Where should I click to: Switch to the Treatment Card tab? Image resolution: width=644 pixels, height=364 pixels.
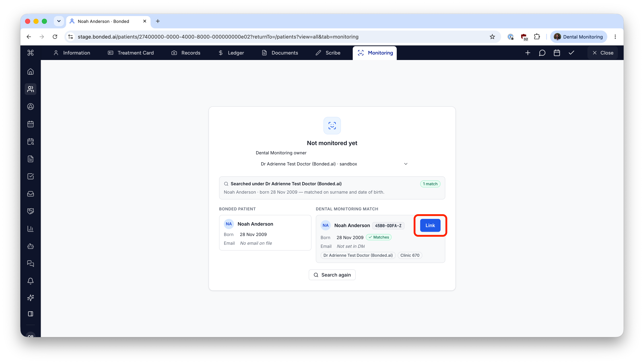point(131,53)
